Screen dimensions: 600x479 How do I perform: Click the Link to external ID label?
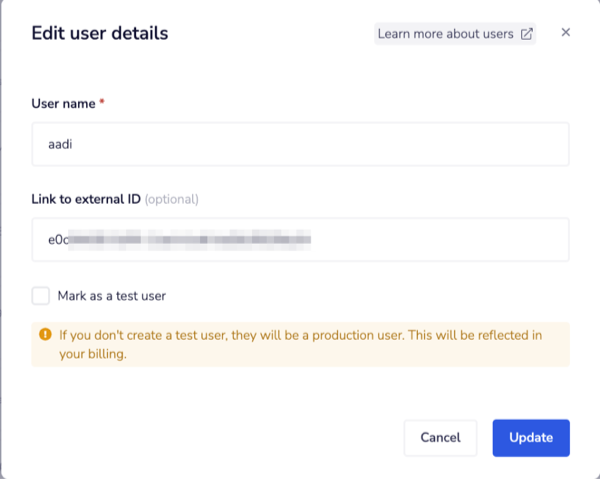[86, 199]
